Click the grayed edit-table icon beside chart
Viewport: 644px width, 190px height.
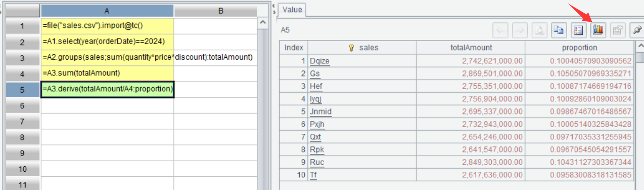[x=617, y=30]
